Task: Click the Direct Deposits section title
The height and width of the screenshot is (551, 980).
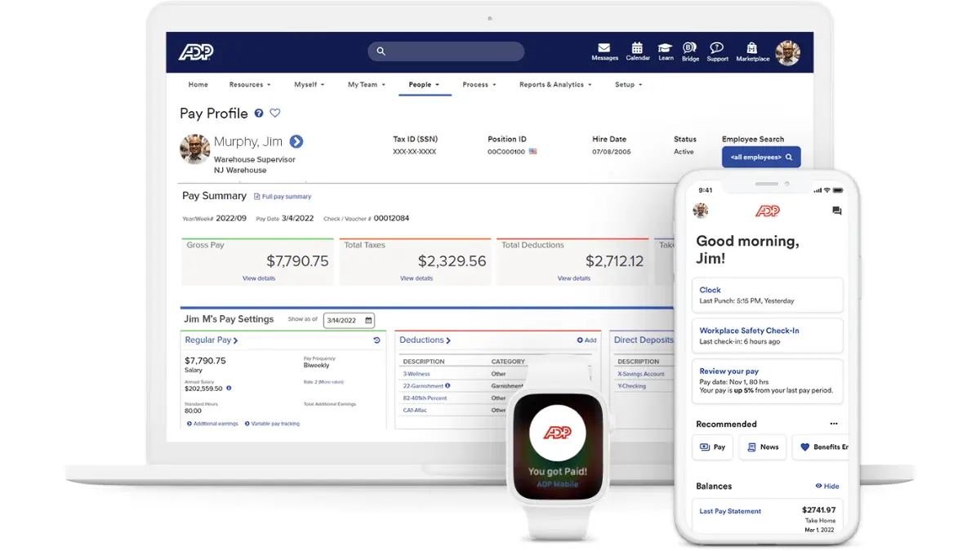Action: tap(644, 340)
